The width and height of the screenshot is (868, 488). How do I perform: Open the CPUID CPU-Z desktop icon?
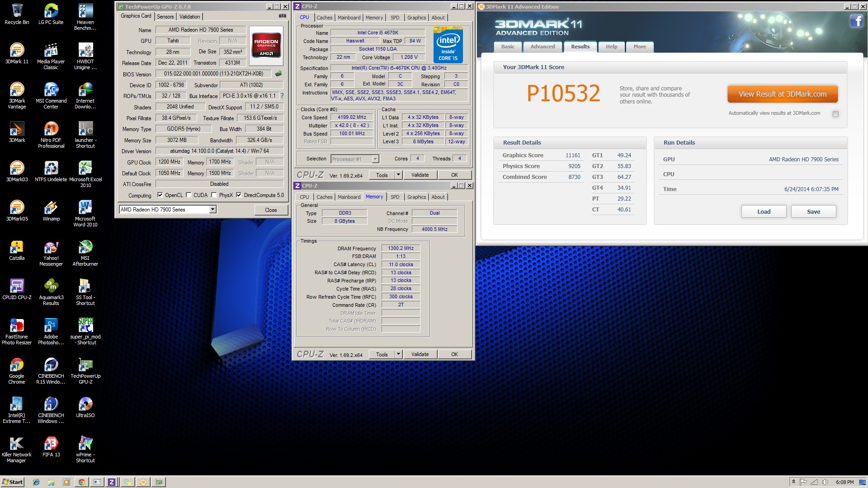pos(17,289)
